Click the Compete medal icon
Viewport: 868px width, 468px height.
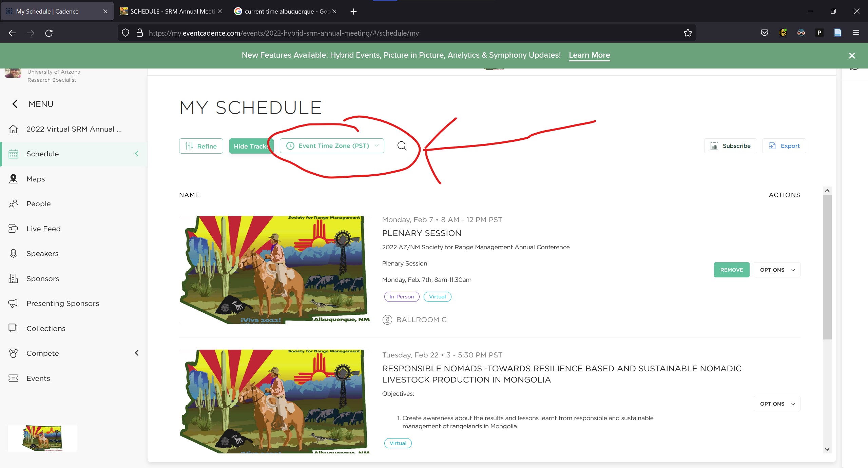pos(13,353)
